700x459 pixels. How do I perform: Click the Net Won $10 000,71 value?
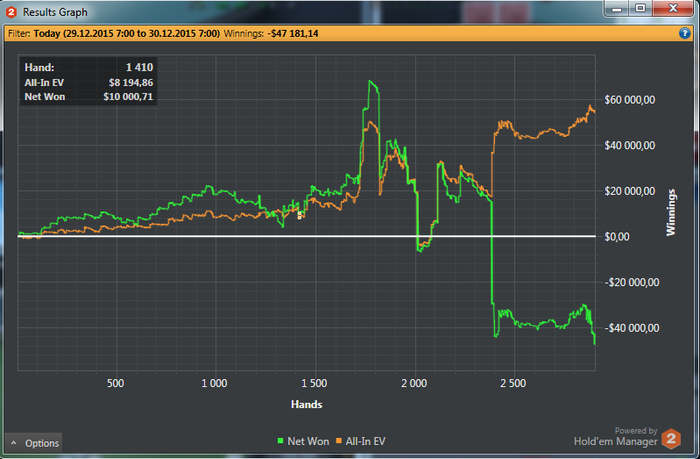[128, 96]
